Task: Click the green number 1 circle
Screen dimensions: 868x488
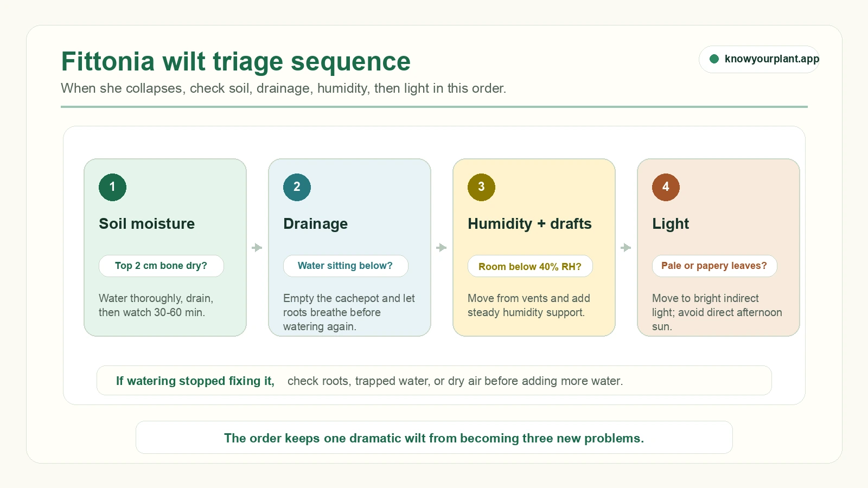Action: click(112, 187)
